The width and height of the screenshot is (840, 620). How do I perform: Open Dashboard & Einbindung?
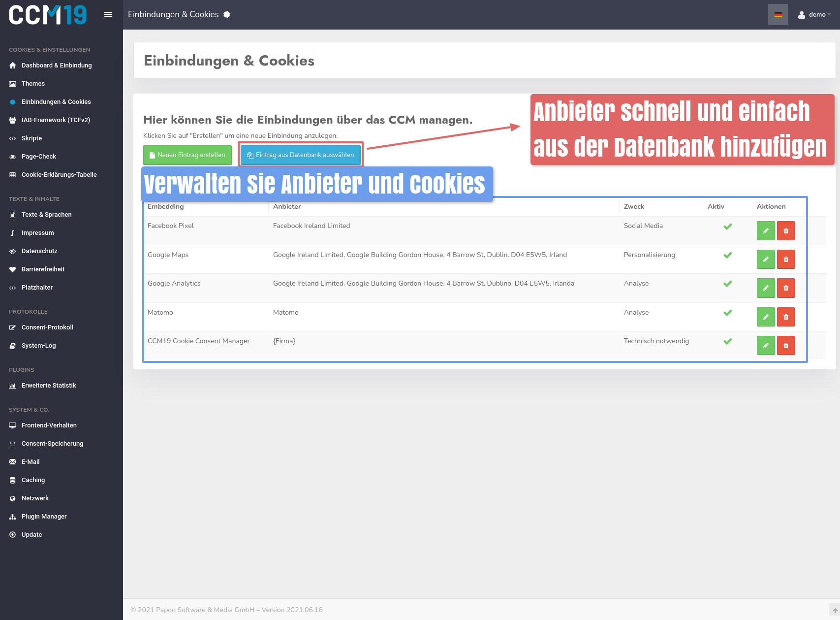pos(57,65)
